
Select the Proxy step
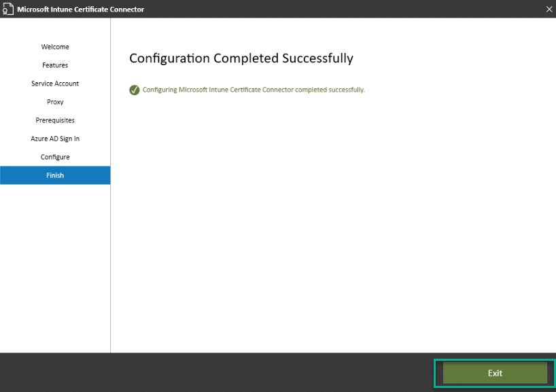click(x=55, y=102)
